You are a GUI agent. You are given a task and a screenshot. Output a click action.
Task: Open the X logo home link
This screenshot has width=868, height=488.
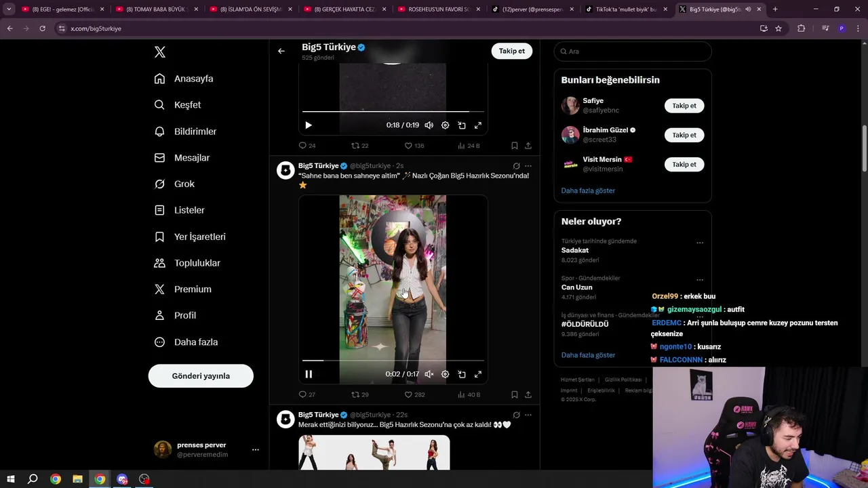pyautogui.click(x=160, y=52)
